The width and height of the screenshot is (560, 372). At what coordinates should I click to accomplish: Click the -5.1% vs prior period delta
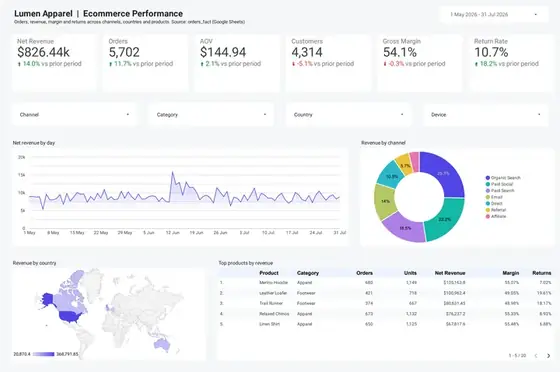click(x=323, y=64)
